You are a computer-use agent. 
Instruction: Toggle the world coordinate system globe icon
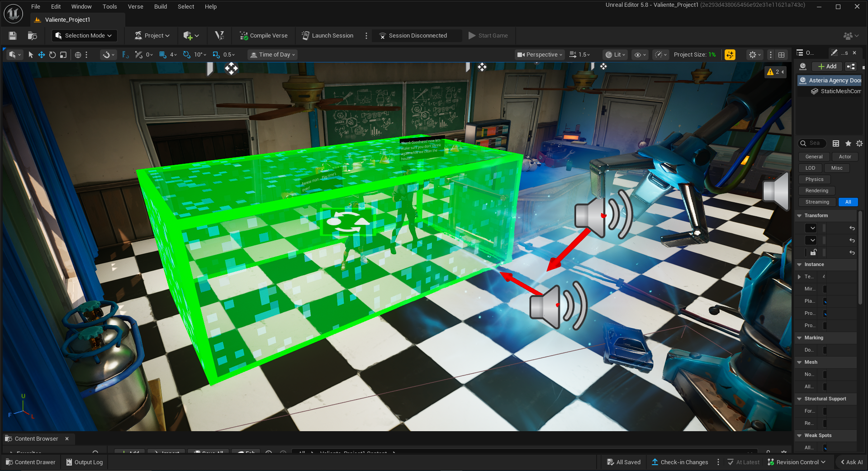coord(78,55)
